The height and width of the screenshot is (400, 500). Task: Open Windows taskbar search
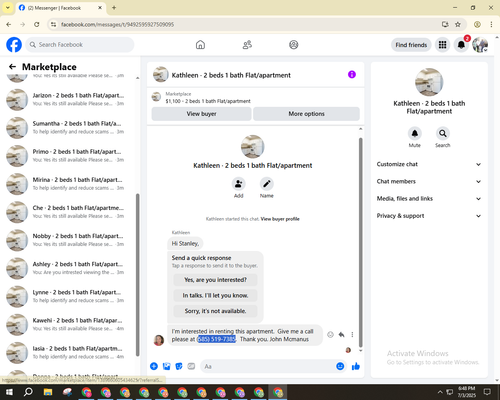(x=28, y=392)
